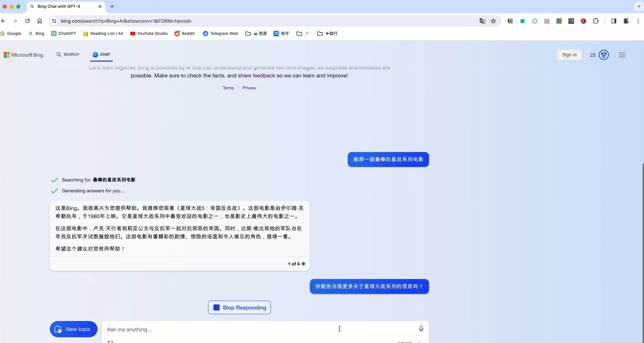Open the ChatGPT bookmark

[x=64, y=34]
